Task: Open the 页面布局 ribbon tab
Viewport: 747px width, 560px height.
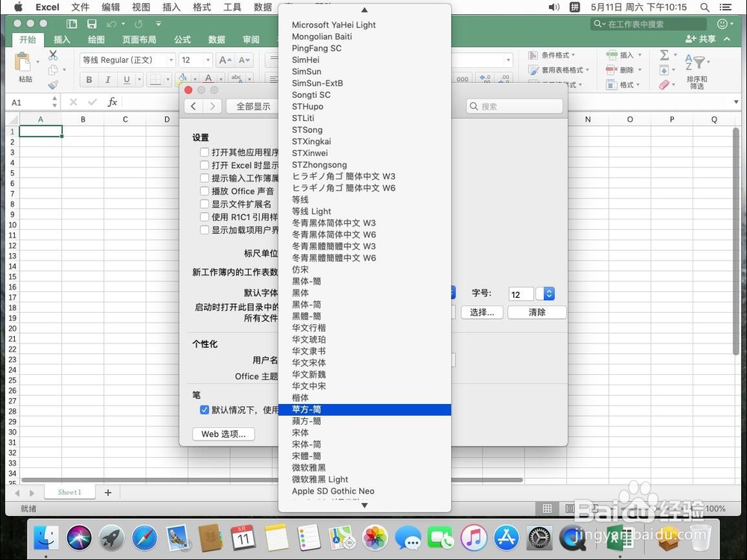Action: click(x=139, y=40)
